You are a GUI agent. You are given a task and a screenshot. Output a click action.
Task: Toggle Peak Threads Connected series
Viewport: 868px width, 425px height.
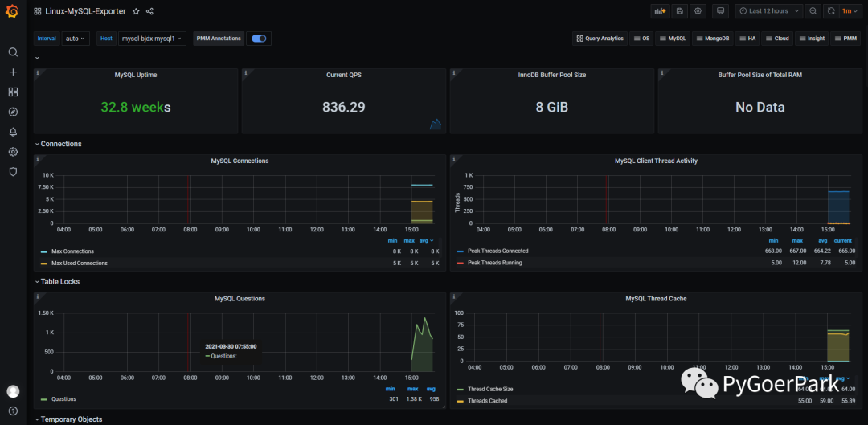[497, 251]
